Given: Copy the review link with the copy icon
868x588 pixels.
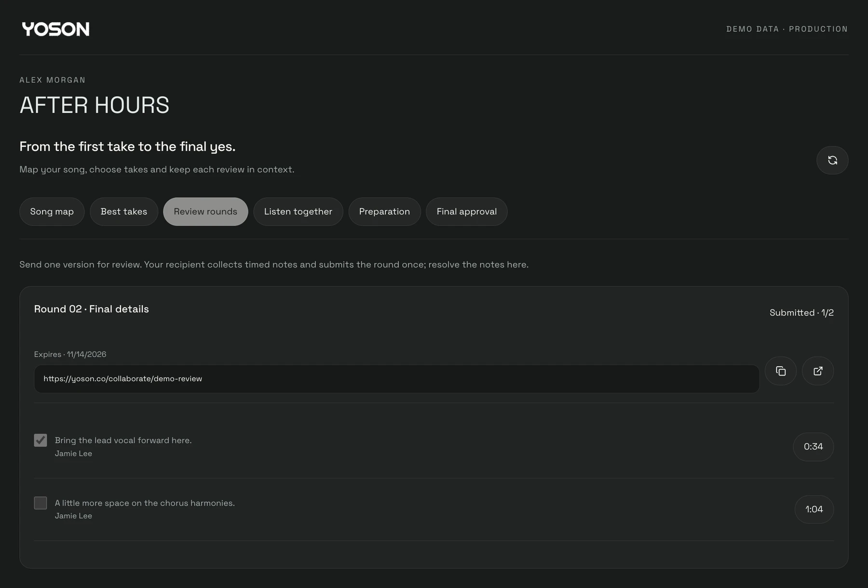Looking at the screenshot, I should pos(781,371).
